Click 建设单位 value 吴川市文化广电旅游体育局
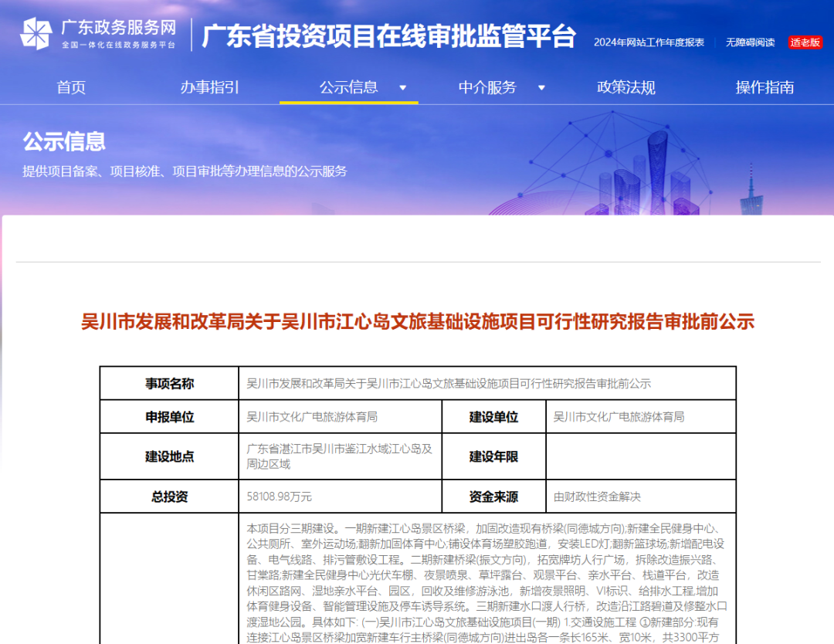Viewport: 834px width, 644px height. [x=619, y=417]
